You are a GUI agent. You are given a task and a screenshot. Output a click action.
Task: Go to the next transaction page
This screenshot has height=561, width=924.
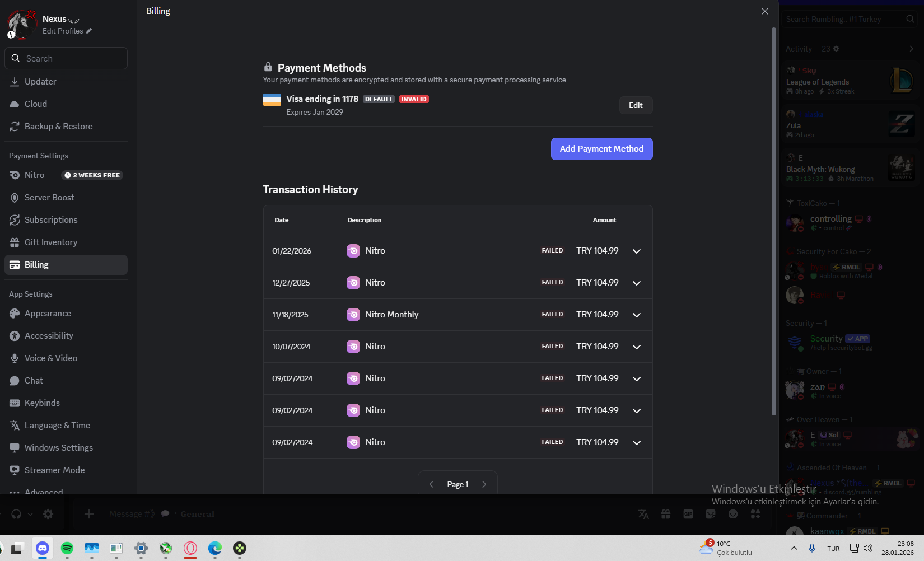tap(484, 484)
